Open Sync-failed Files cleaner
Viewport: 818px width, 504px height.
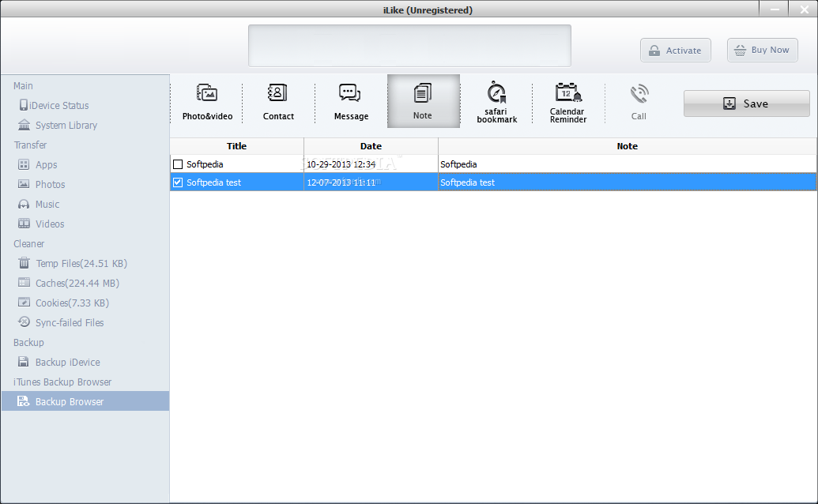tap(61, 323)
